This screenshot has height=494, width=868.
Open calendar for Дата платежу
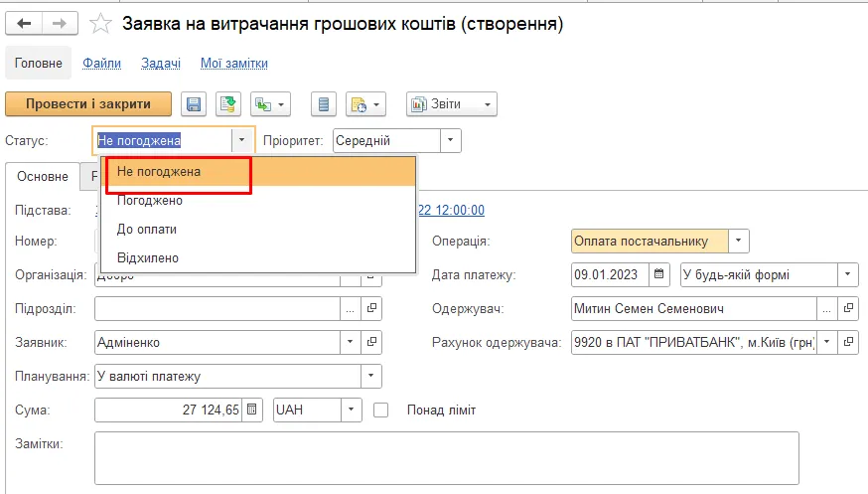(x=658, y=274)
